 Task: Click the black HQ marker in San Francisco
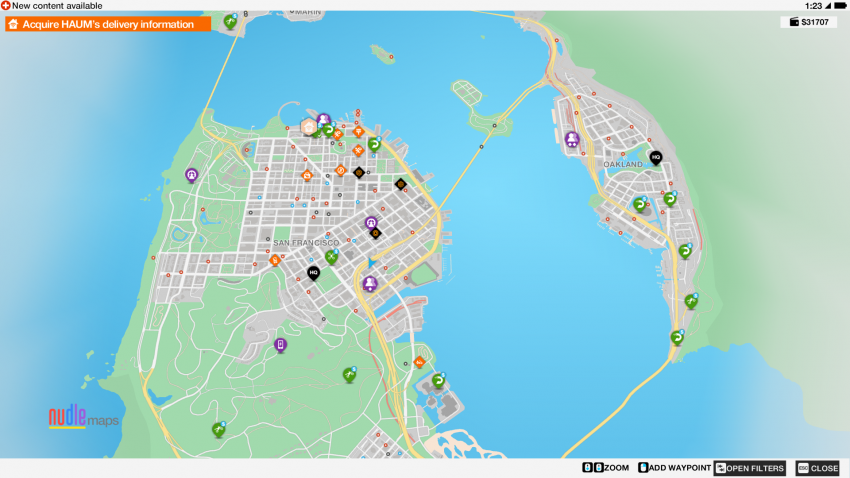(x=313, y=273)
